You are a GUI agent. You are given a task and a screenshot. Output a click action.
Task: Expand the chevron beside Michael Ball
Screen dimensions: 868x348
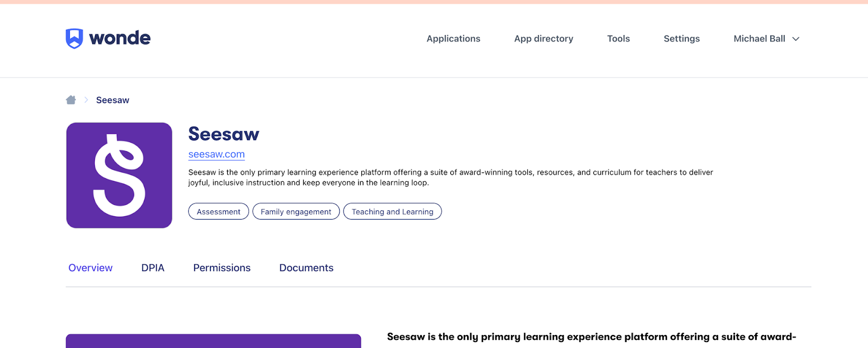click(796, 39)
